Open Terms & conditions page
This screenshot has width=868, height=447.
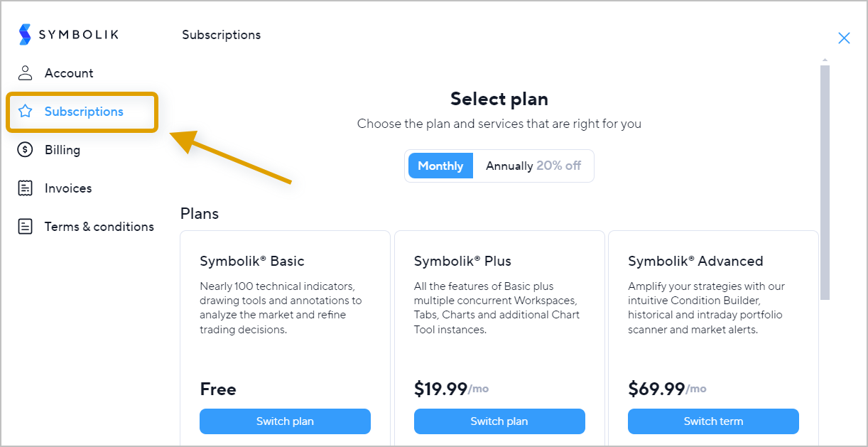(x=99, y=227)
